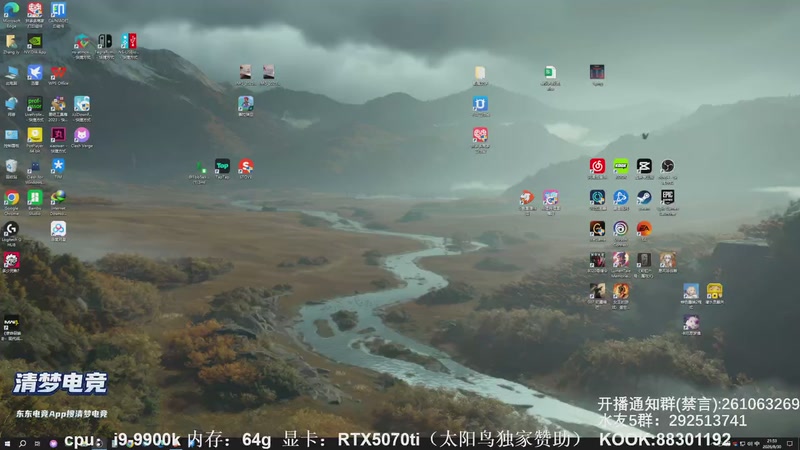This screenshot has width=800, height=450.
Task: Open NetEase Cloud Music icon
Action: [x=597, y=166]
